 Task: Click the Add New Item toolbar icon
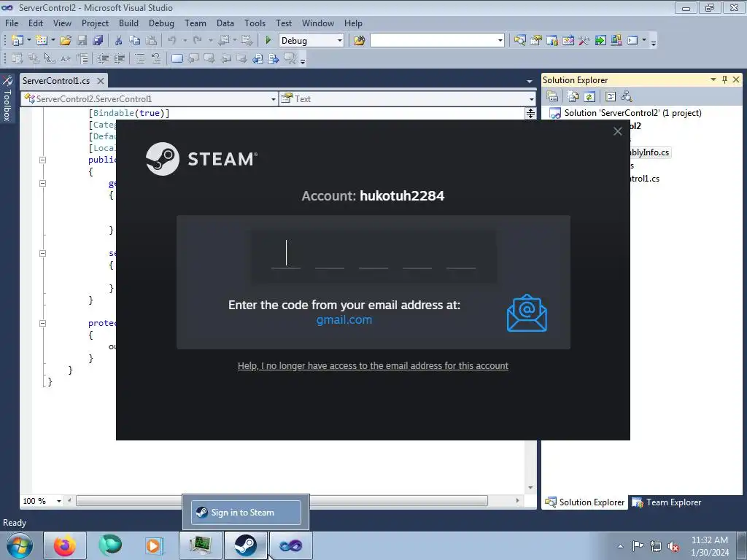point(42,41)
